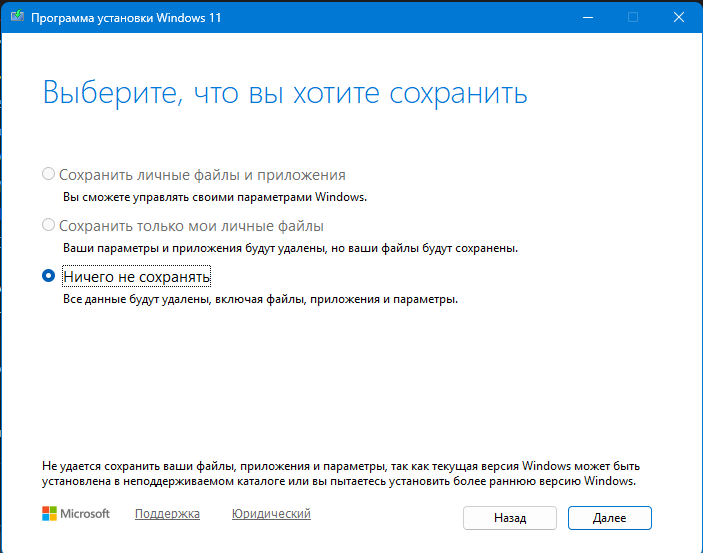
Task: Click the disabled maximize button
Action: (x=633, y=17)
